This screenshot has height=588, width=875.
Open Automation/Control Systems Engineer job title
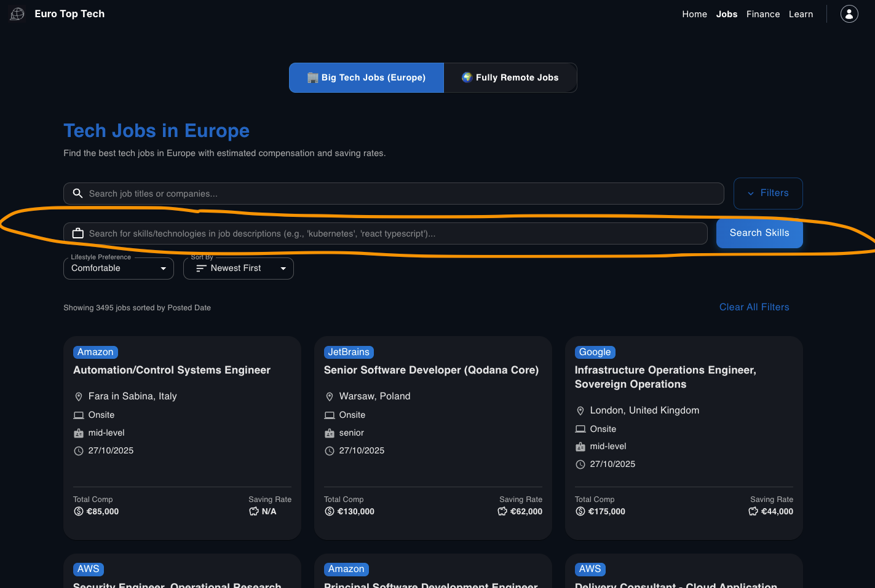coord(172,370)
